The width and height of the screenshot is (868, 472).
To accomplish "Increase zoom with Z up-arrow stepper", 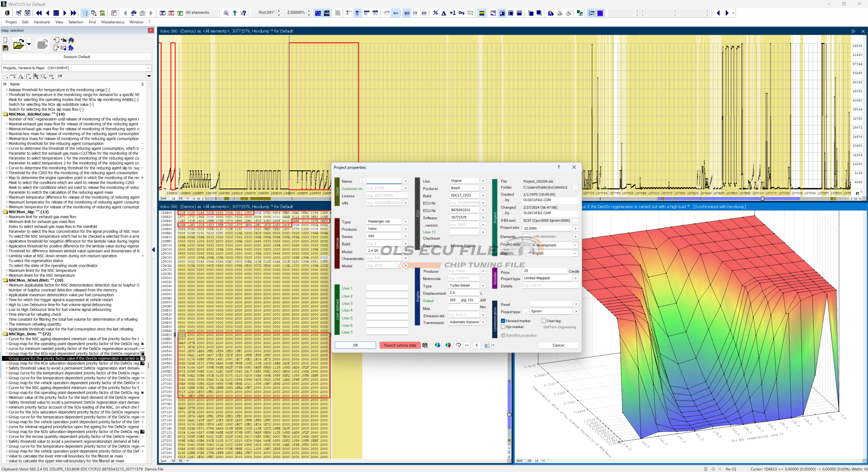I will [309, 11].
